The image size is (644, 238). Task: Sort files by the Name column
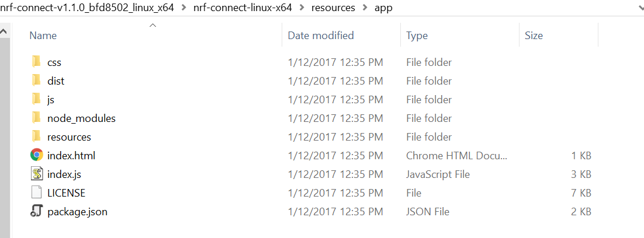tap(43, 36)
